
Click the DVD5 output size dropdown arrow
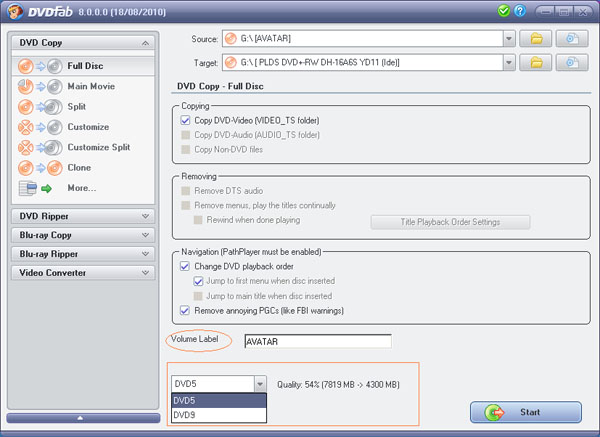(x=260, y=383)
